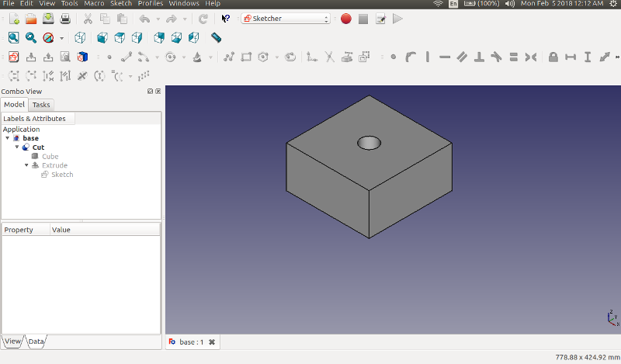Screen dimensions: 621x364
Task: Click the Create New Sketch icon
Action: pyautogui.click(x=13, y=57)
